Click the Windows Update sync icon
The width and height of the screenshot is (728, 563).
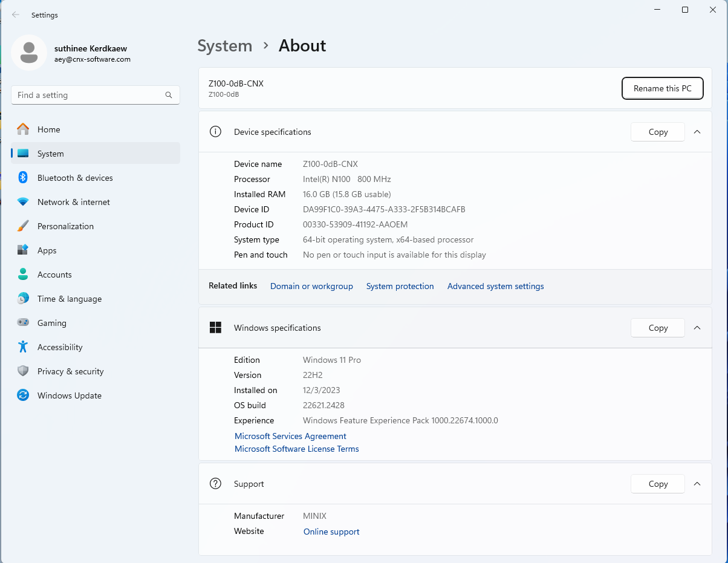[23, 395]
